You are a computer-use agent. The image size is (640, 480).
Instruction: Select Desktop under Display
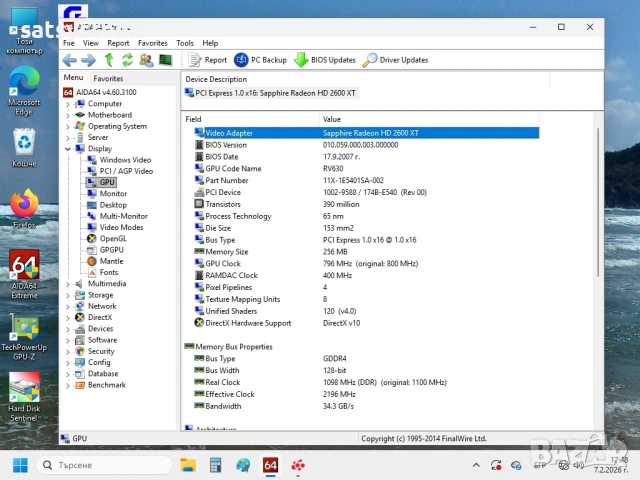tap(113, 205)
